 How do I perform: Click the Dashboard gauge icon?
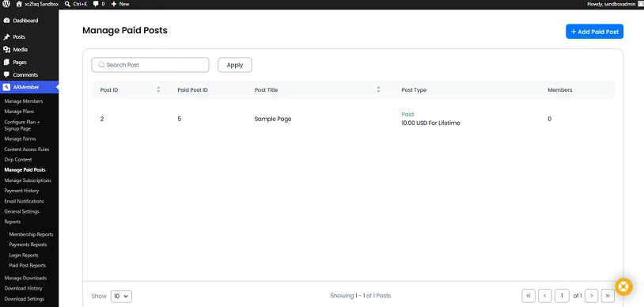coord(6,21)
